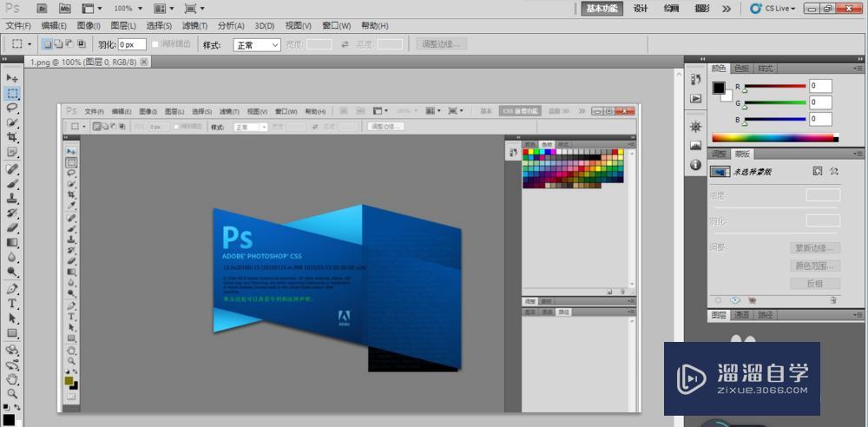Open the tool preset picker arrow

[30, 44]
